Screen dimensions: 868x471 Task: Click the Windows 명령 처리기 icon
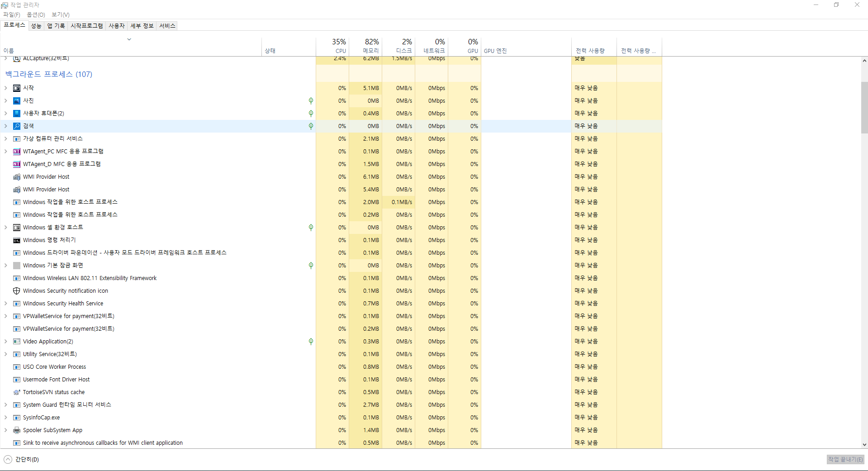click(17, 240)
